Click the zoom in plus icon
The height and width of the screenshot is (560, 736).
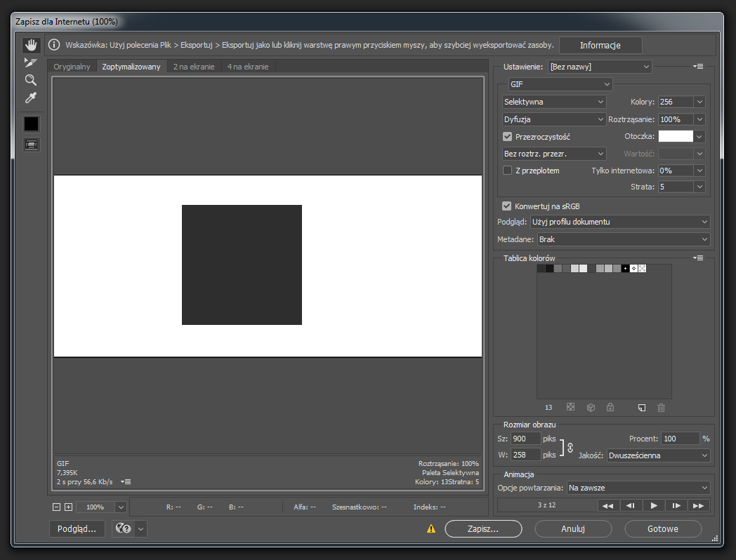(69, 507)
